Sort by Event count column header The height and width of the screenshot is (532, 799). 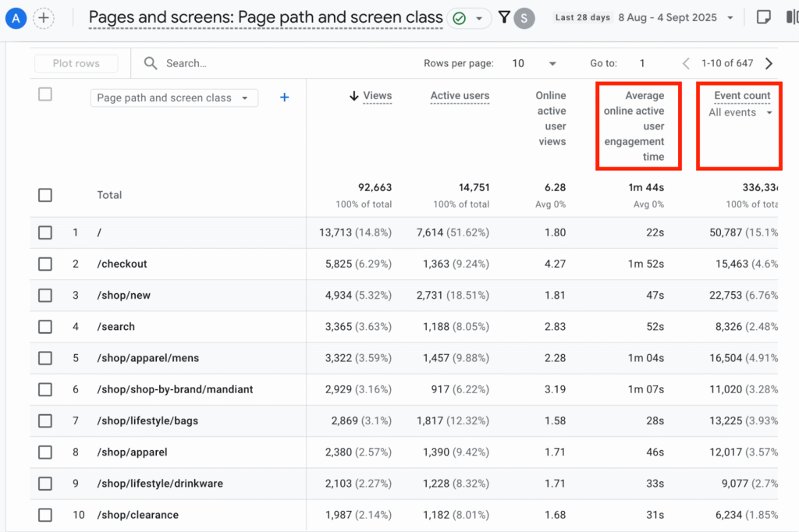743,95
